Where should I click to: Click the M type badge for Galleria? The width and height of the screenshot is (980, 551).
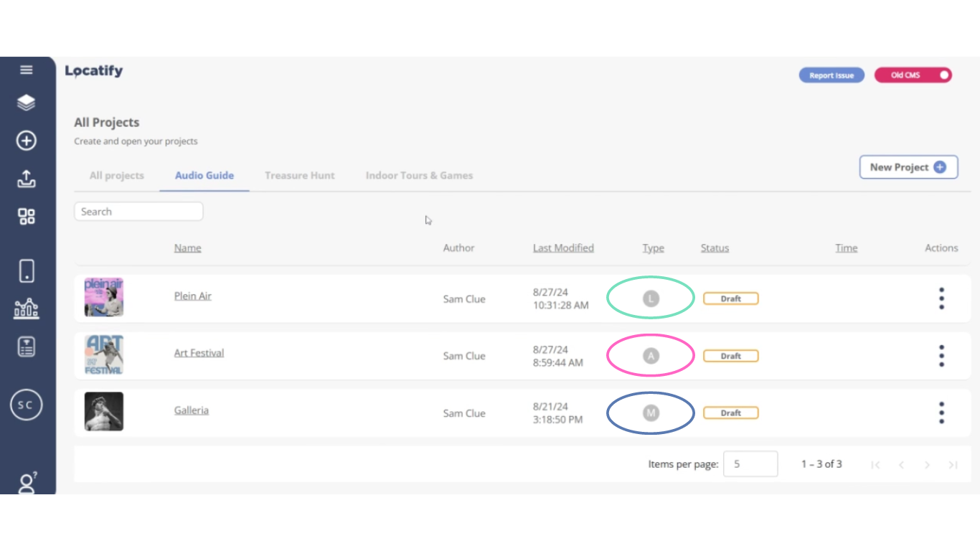pos(651,413)
